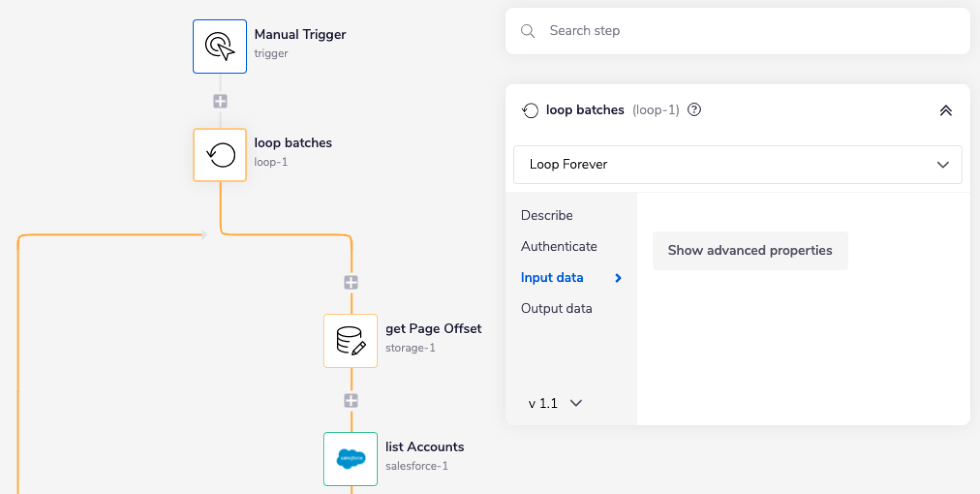The width and height of the screenshot is (980, 494).
Task: Select the Describe tab
Action: coord(546,215)
